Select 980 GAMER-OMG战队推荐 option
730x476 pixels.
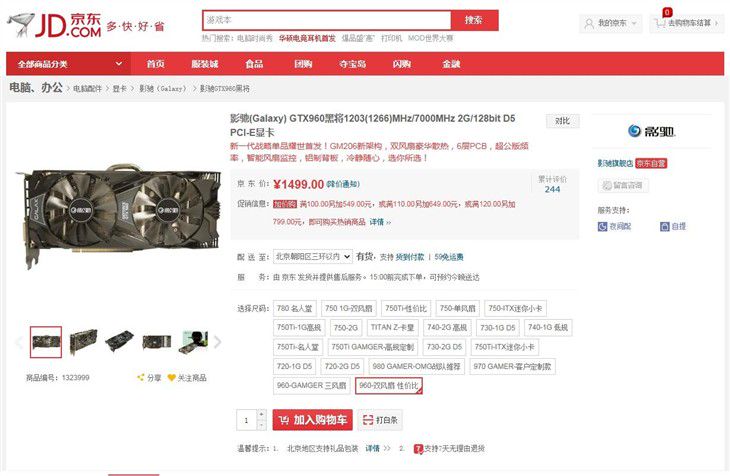[x=417, y=366]
